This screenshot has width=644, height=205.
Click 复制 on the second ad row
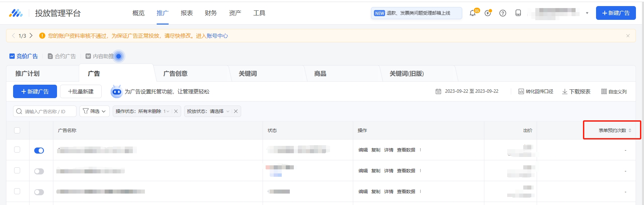coord(376,171)
